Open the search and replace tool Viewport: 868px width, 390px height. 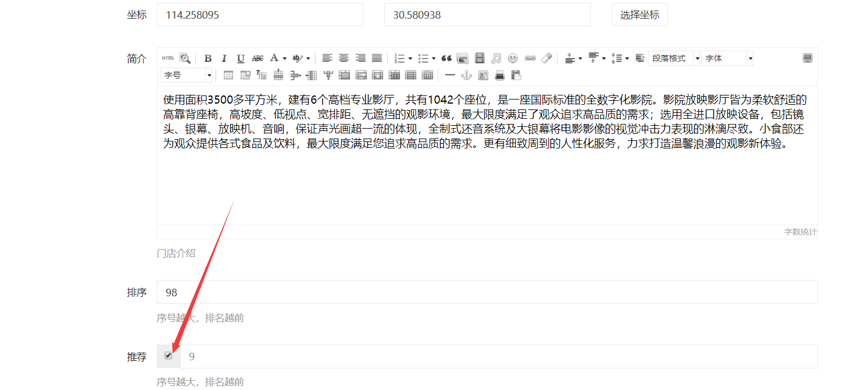click(x=185, y=58)
